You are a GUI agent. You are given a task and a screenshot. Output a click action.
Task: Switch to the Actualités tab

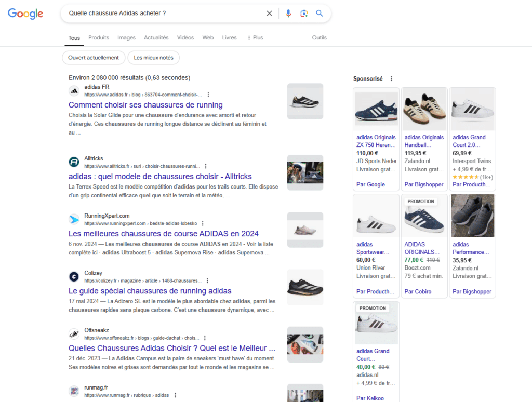156,38
